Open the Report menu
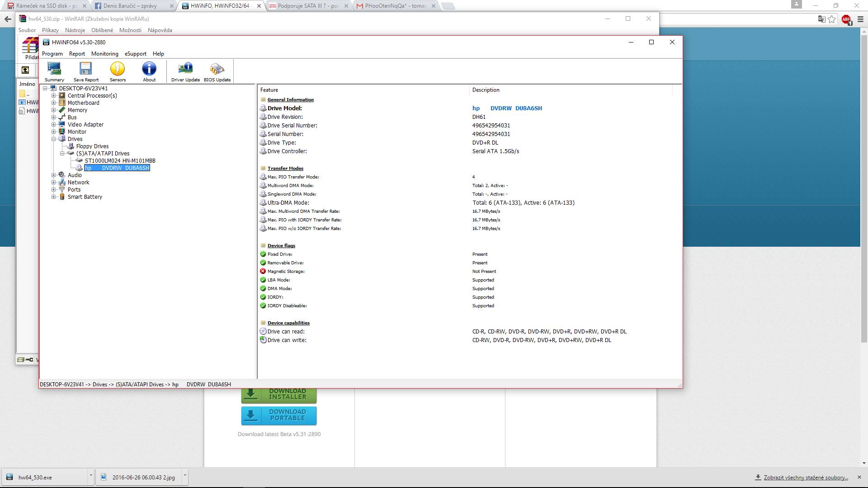Image resolution: width=868 pixels, height=488 pixels. point(77,53)
